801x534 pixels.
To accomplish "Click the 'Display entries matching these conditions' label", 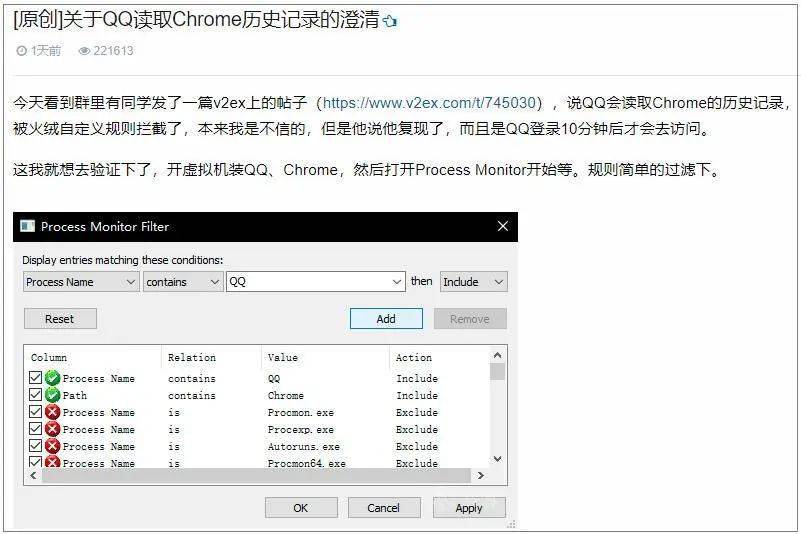I will coord(123,260).
